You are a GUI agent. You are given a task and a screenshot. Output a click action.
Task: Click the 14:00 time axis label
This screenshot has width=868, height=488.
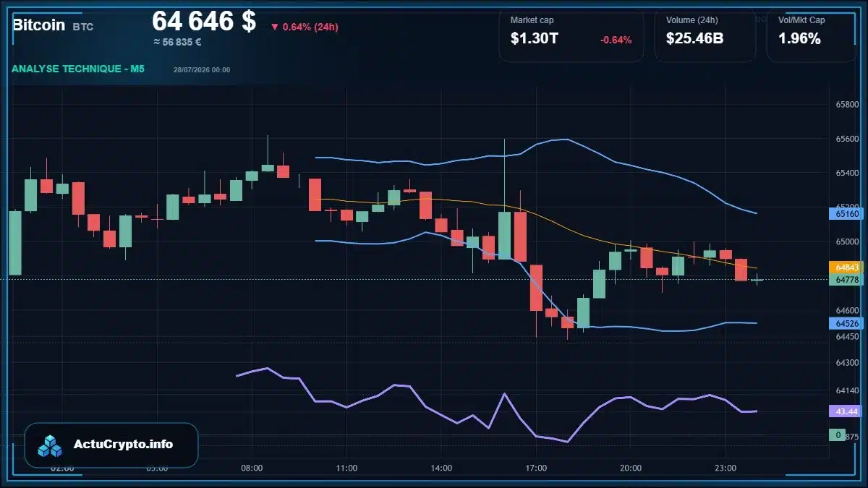pos(441,468)
